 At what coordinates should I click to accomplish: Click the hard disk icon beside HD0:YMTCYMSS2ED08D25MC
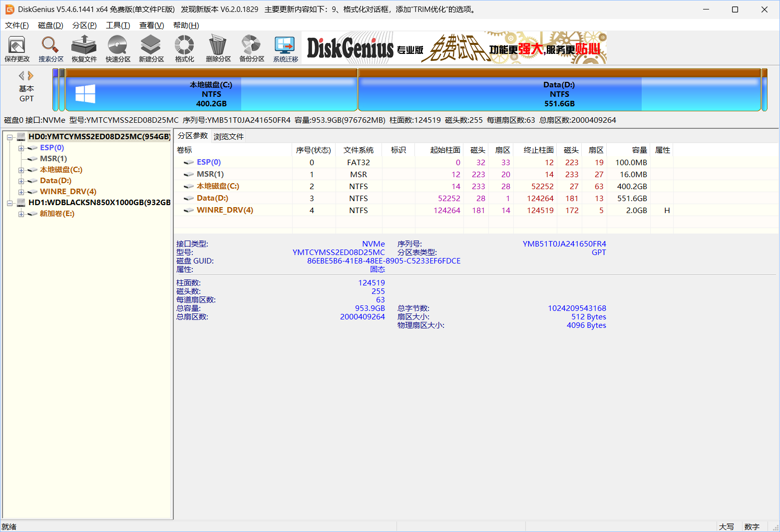21,136
